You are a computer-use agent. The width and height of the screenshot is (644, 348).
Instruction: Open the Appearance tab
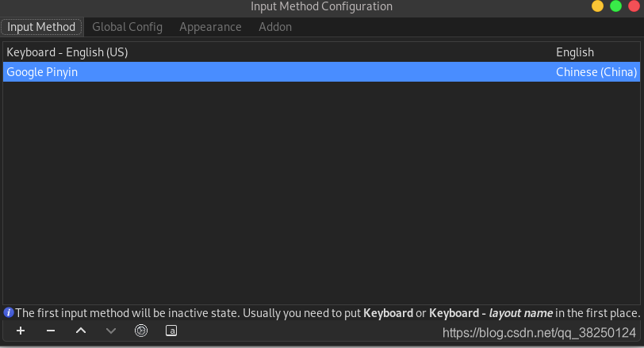(210, 27)
